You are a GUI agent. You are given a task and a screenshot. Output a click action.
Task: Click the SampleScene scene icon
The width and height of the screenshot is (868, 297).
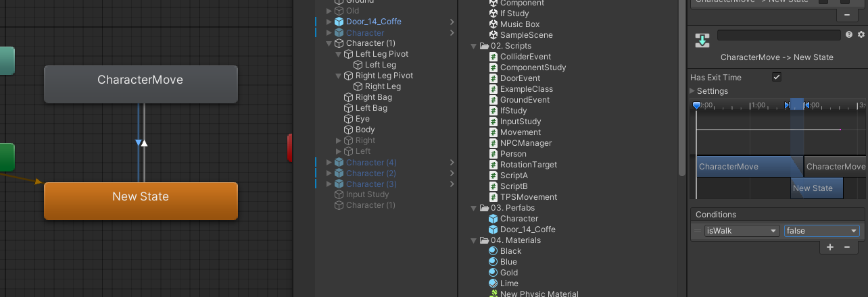[x=493, y=35]
